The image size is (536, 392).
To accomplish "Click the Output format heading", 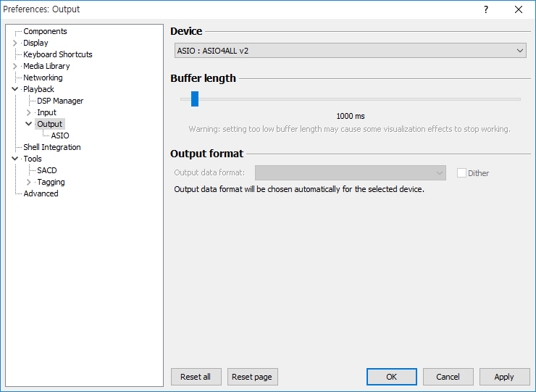I will click(x=207, y=153).
